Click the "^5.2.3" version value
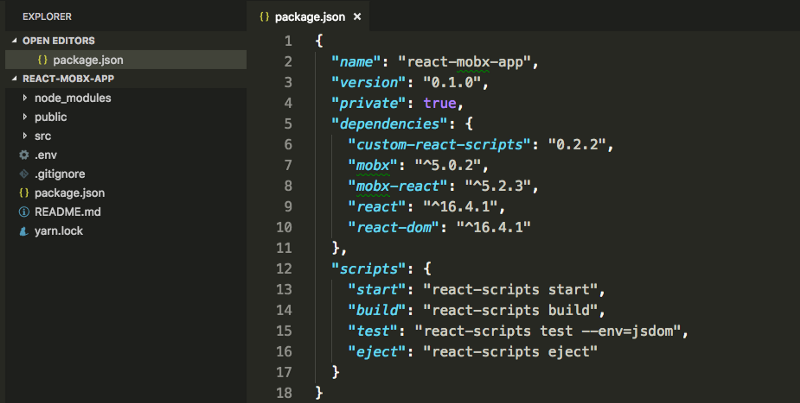Viewport: 800px width, 403px height. 498,186
